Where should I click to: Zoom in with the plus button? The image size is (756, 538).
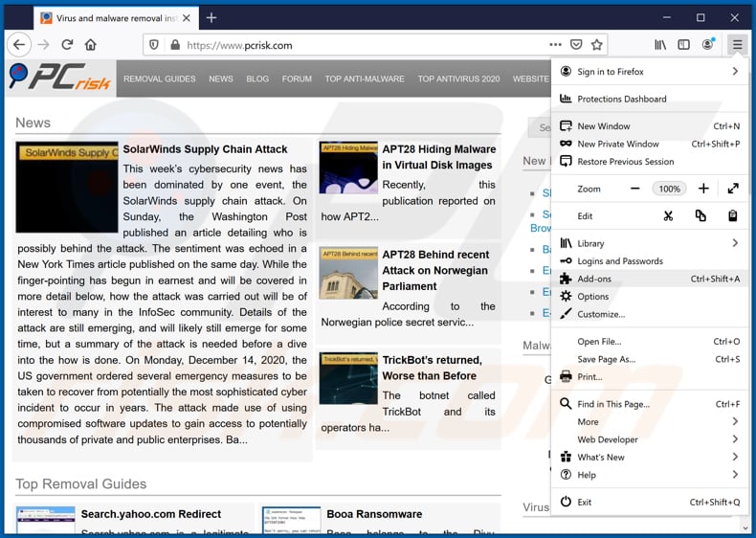coord(703,189)
